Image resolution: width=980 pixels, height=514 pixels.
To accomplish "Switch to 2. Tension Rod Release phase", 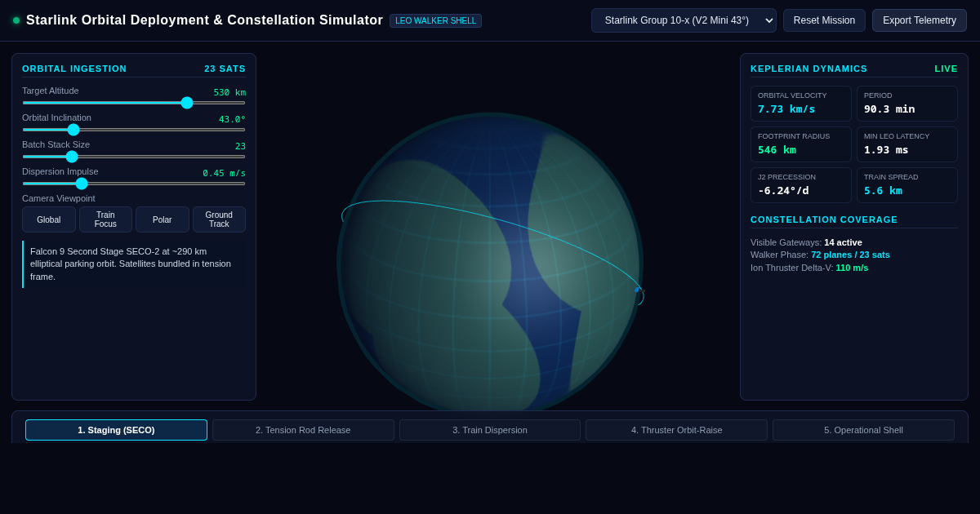I will pos(303,430).
